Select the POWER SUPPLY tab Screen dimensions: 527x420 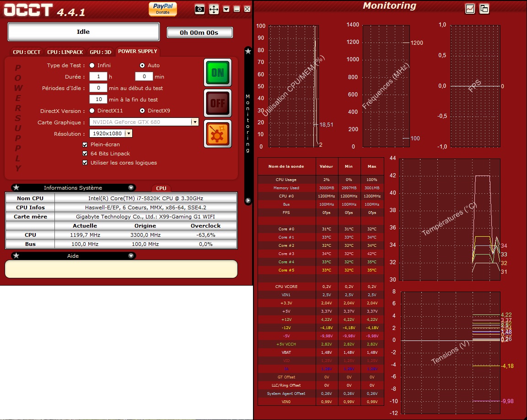tap(137, 51)
